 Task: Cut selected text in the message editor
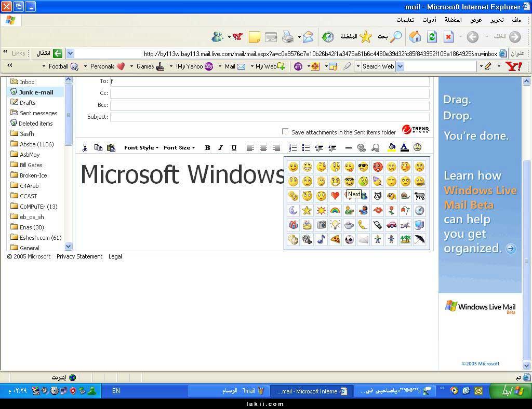click(x=85, y=148)
